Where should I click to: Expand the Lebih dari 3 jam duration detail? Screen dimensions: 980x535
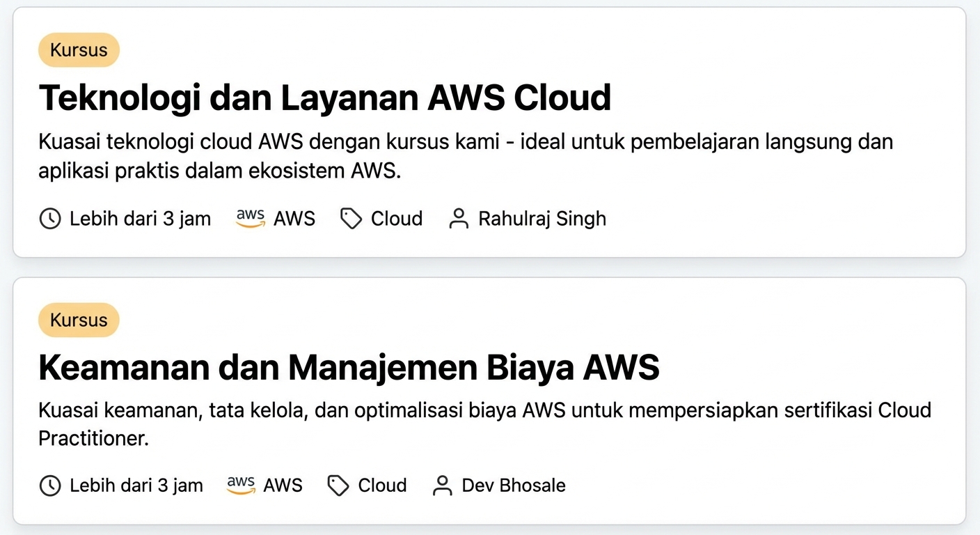click(x=140, y=219)
